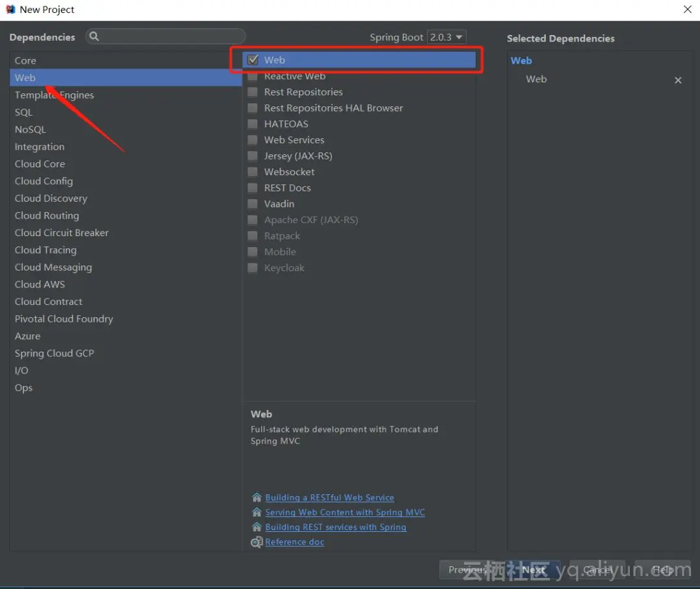Viewport: 700px width, 589px height.
Task: Select Web item under Selected Dependencies
Action: tap(536, 79)
